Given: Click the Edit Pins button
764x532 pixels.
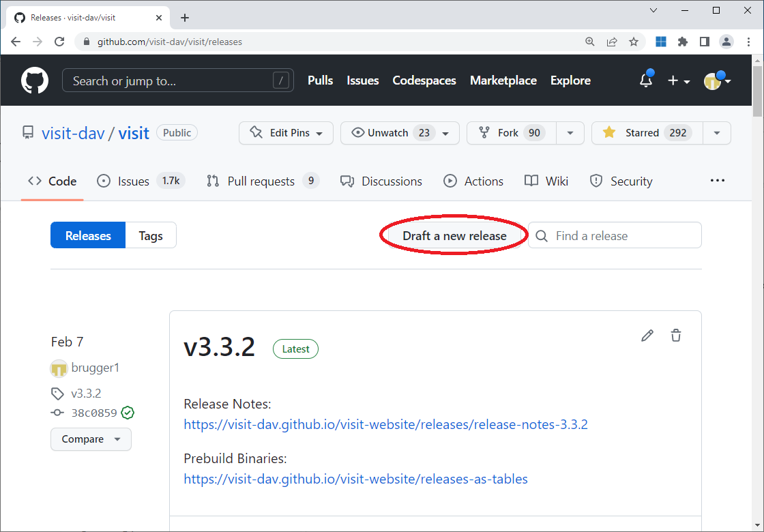Looking at the screenshot, I should click(x=286, y=133).
